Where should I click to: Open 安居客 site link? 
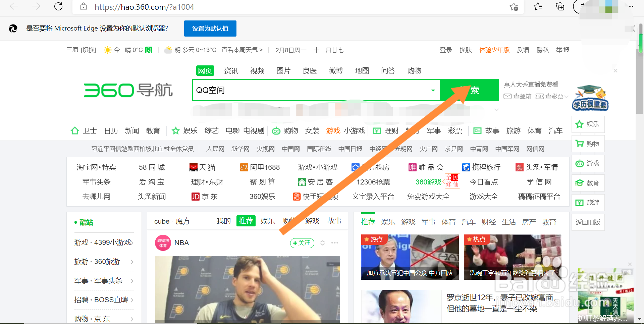(315, 182)
